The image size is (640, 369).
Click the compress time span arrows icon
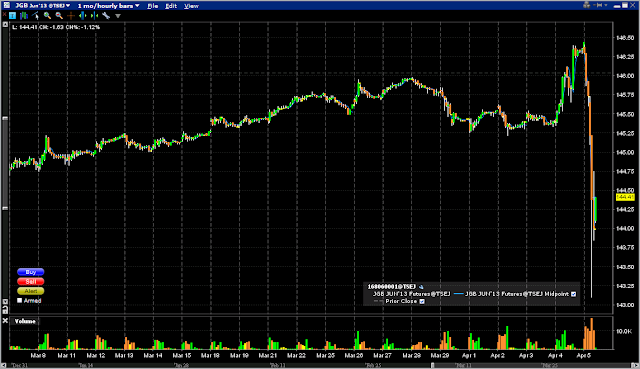click(94, 16)
